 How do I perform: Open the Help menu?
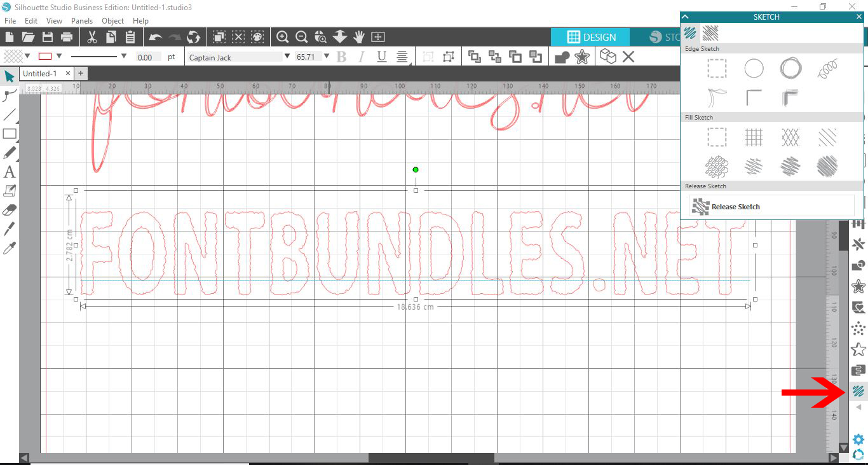[x=140, y=20]
